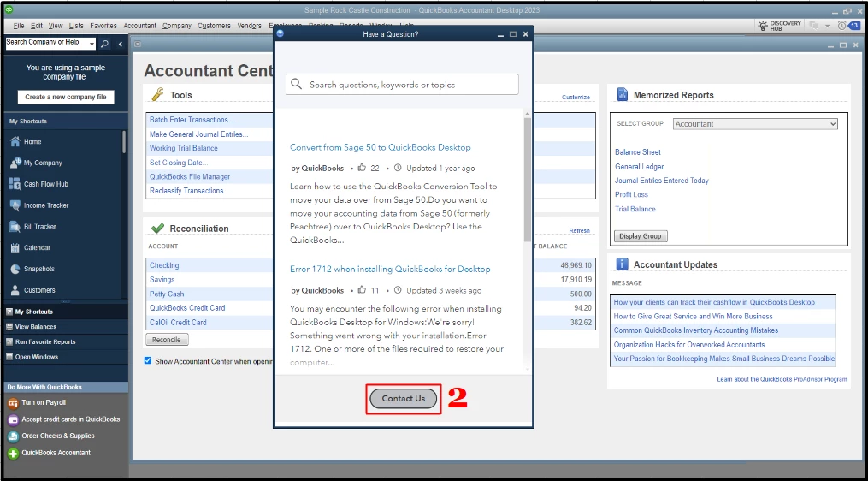Open Error 1712 when installing QuickBooks article
Screen dimensions: 868x481
click(390, 270)
